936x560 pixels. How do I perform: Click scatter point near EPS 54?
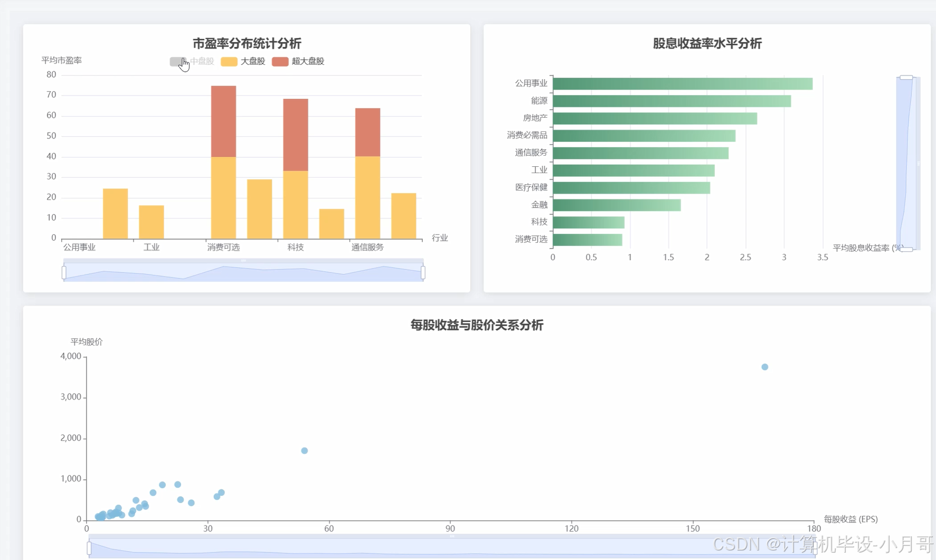tap(304, 451)
